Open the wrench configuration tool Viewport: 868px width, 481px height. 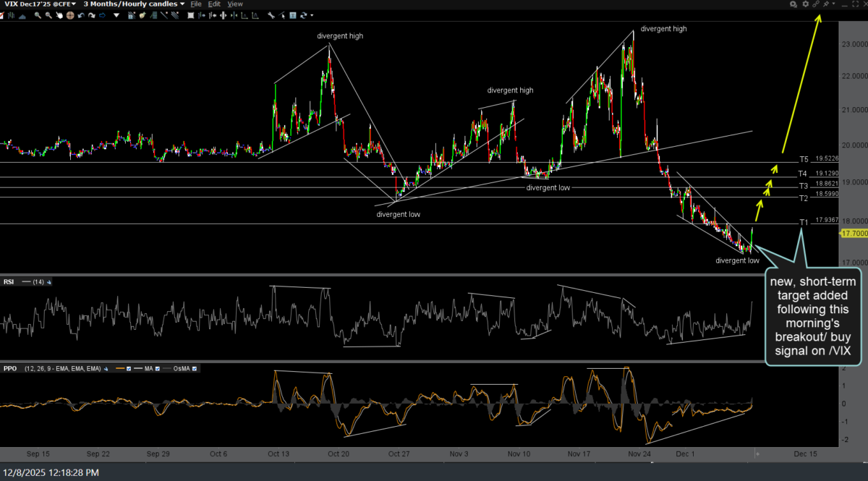tap(270, 15)
